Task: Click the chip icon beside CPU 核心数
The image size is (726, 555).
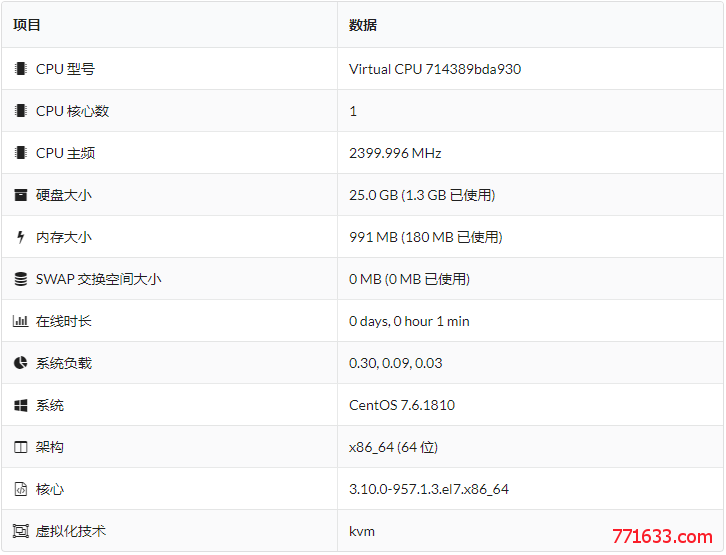Action: click(x=20, y=111)
